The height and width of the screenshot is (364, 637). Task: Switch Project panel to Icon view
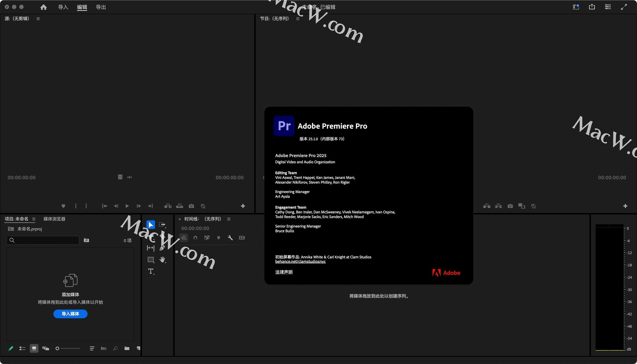pyautogui.click(x=34, y=348)
